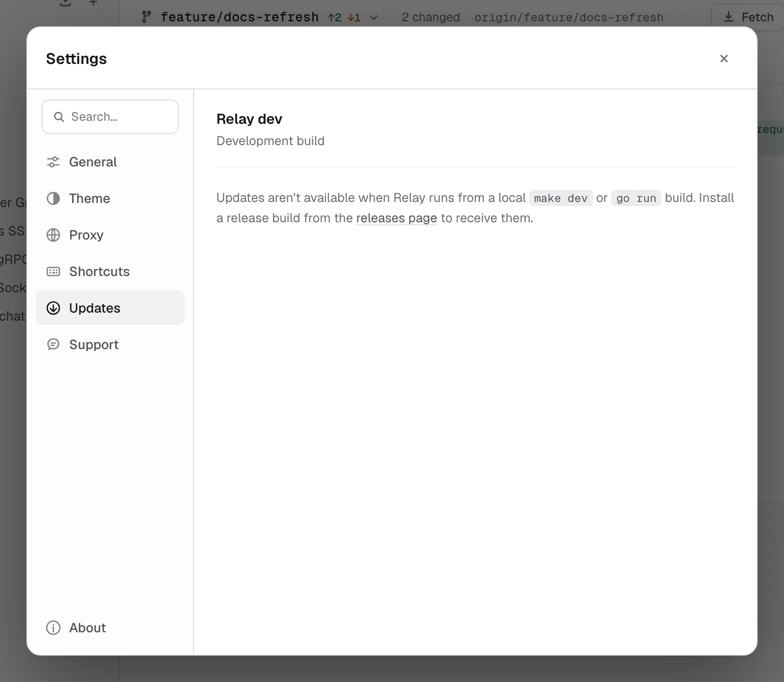Click the search magnifier icon
Viewport: 784px width, 682px height.
(x=59, y=117)
